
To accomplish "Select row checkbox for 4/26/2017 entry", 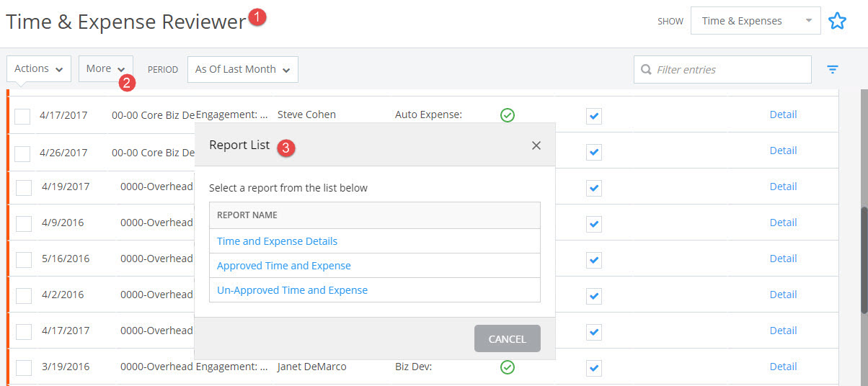I will 22,153.
